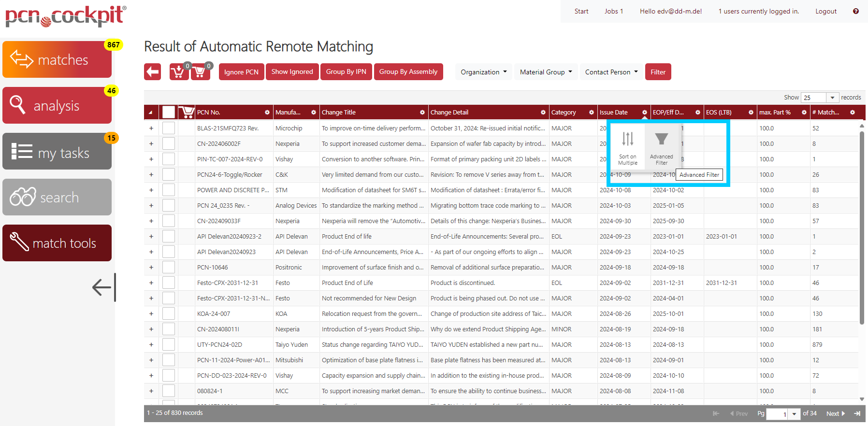Open the Organization dropdown
This screenshot has height=426, width=868.
[483, 72]
